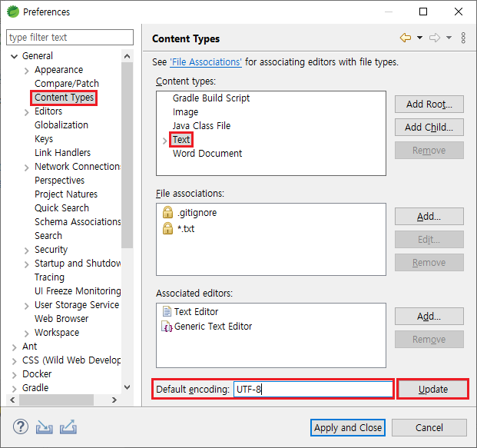Click Add... for associated editors
Viewport: 477px width, 448px height.
[x=429, y=317]
